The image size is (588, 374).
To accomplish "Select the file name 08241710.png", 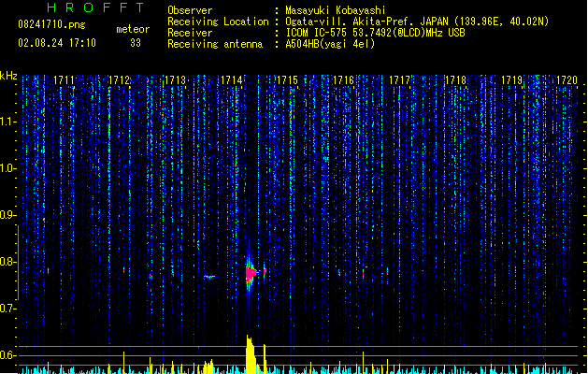I will click(x=51, y=24).
